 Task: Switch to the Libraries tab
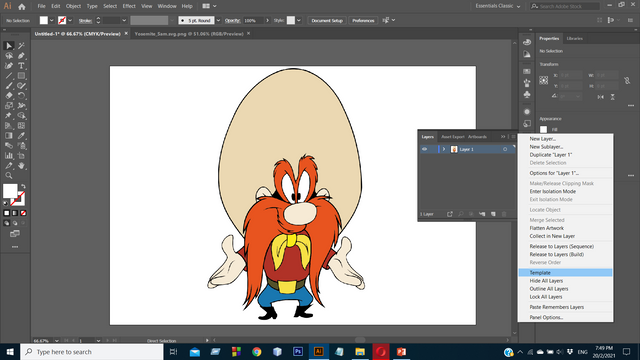click(575, 38)
